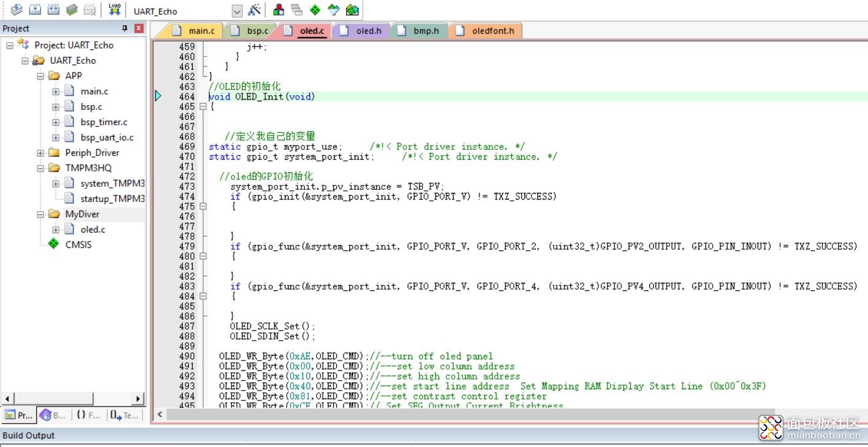Close the Project panel with red X
The height and width of the screenshot is (447, 868).
tap(139, 28)
